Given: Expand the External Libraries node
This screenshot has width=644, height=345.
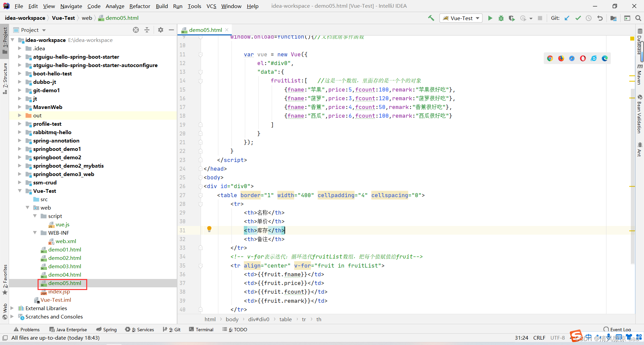Looking at the screenshot, I should point(12,308).
